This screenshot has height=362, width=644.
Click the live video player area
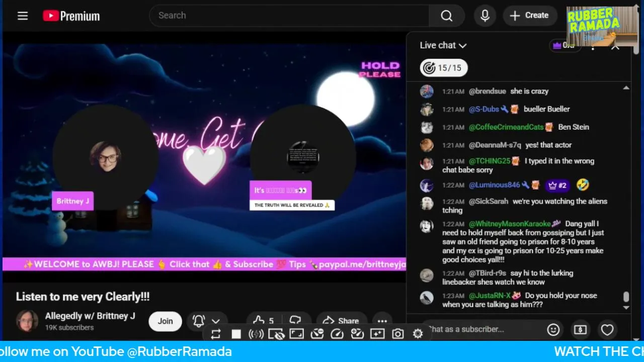coord(204,157)
